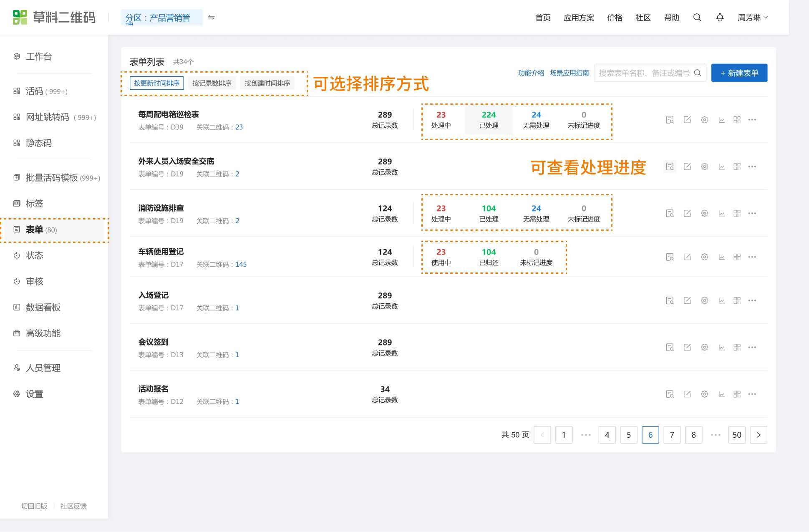Show QR code icon for 会议签到

tap(737, 347)
